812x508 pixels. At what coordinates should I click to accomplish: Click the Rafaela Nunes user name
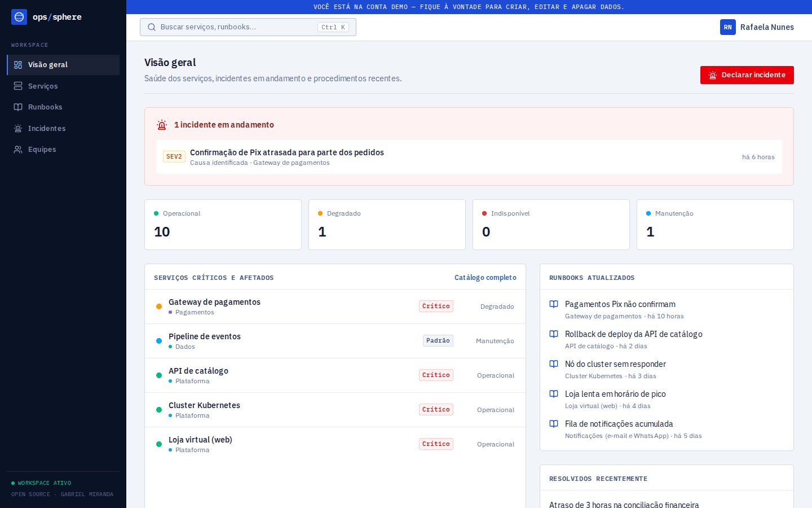tap(767, 27)
